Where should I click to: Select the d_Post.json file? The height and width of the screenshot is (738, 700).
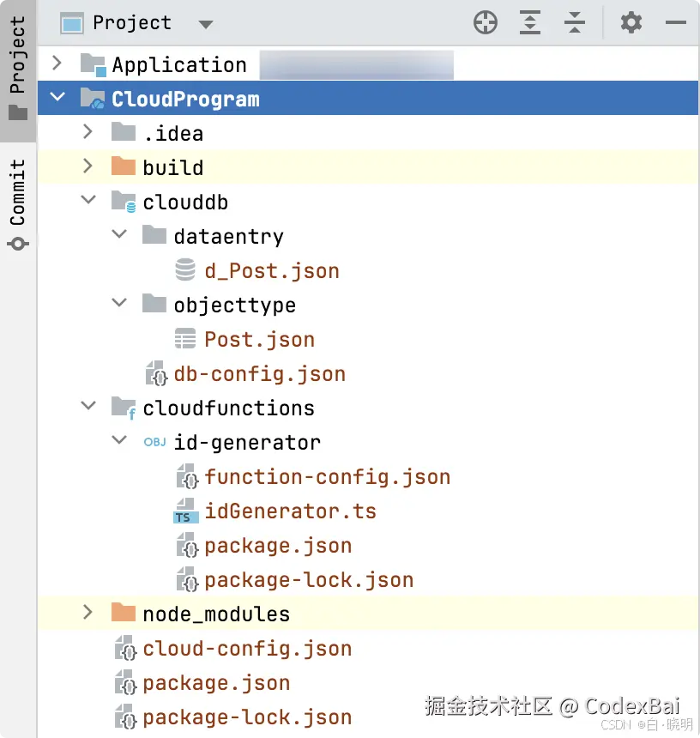272,271
